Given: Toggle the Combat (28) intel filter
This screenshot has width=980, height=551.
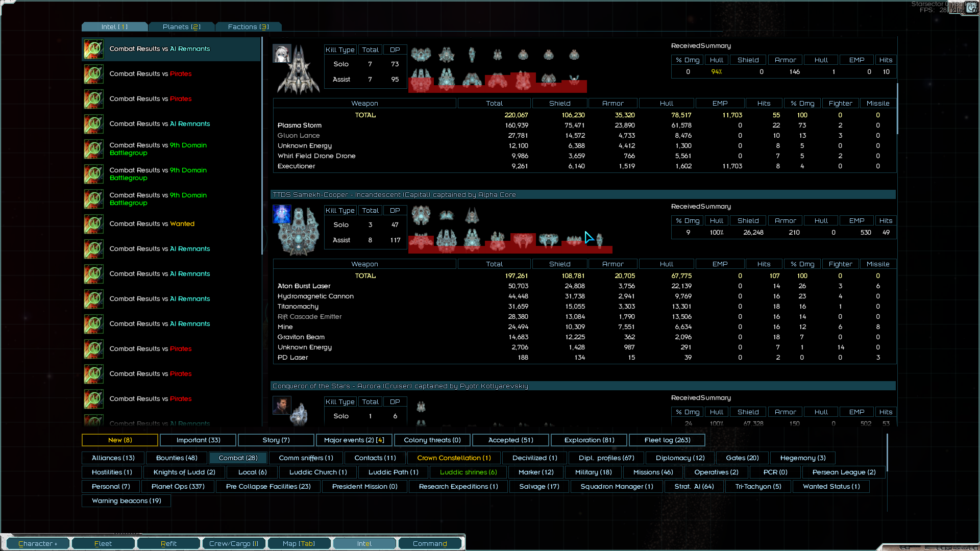Looking at the screenshot, I should click(x=238, y=458).
